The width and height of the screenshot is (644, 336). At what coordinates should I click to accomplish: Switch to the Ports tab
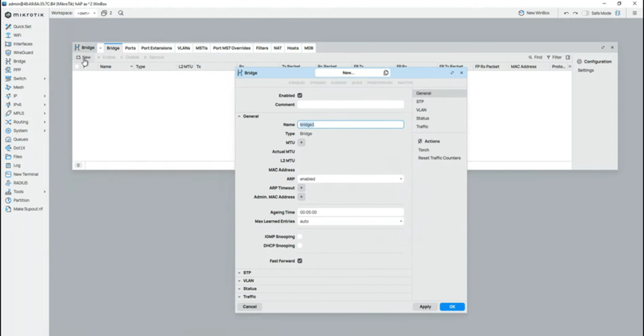point(130,48)
